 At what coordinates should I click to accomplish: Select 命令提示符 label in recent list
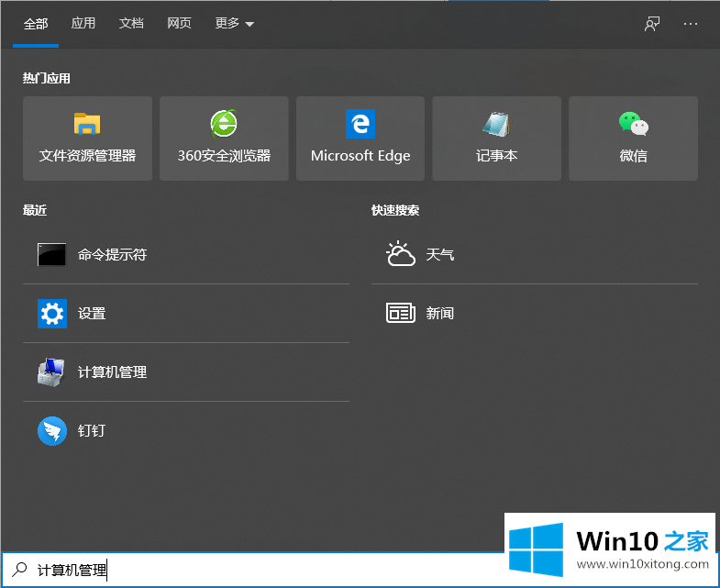(x=112, y=254)
